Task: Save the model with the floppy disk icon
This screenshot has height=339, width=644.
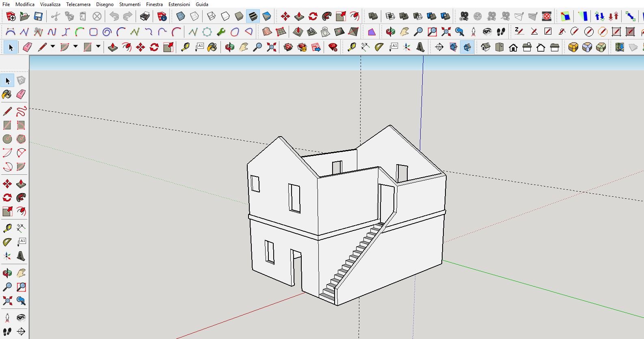Action: pos(38,16)
